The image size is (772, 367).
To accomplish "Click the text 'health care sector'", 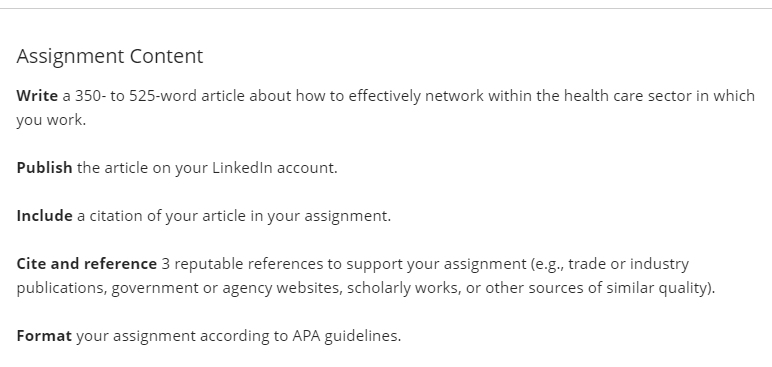I will pos(628,96).
